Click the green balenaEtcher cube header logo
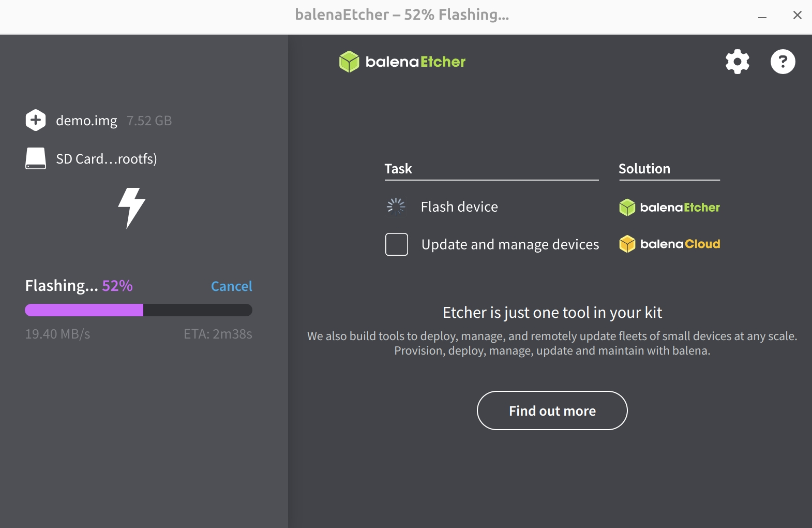812x528 pixels. pos(402,62)
